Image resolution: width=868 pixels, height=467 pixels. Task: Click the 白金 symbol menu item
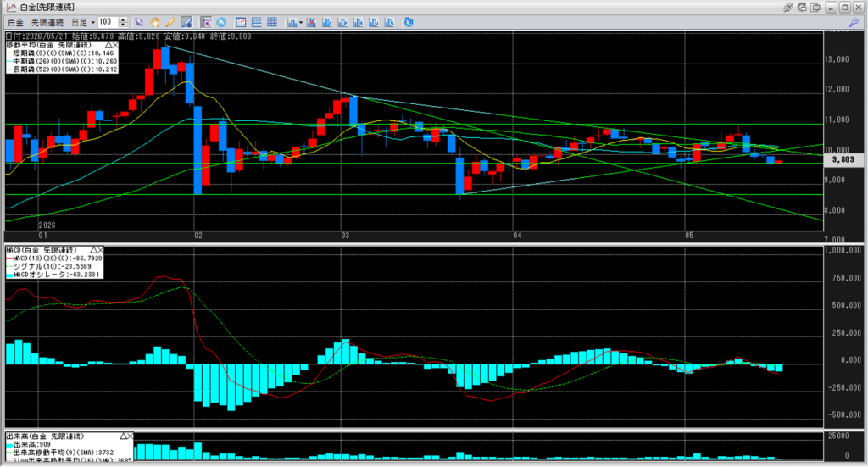[15, 23]
